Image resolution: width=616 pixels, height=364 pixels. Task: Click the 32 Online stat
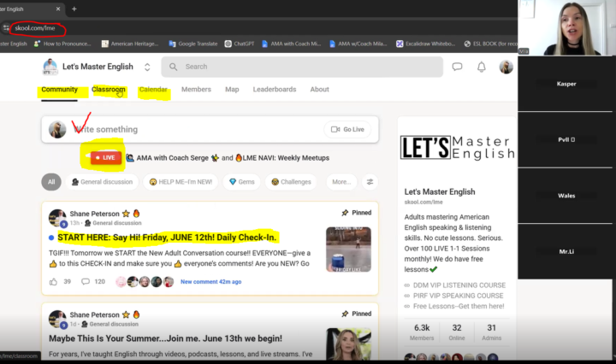(457, 332)
